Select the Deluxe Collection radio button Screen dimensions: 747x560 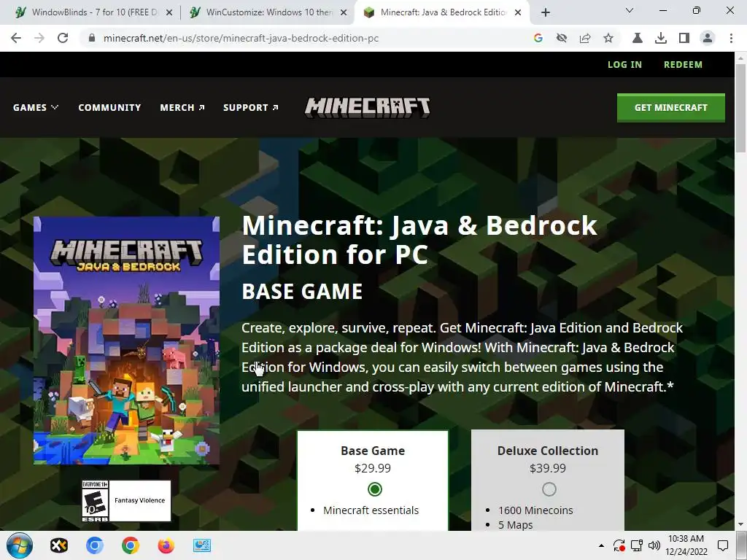pos(549,489)
